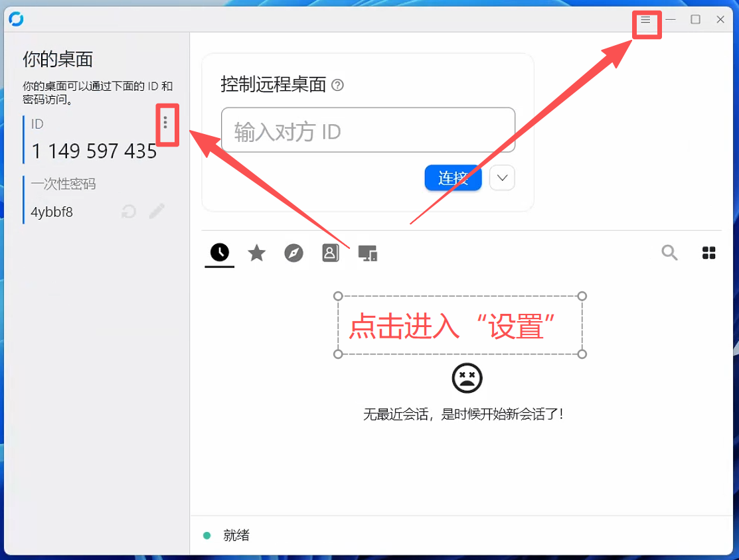
Task: Switch to the favorites star tab
Action: (256, 253)
